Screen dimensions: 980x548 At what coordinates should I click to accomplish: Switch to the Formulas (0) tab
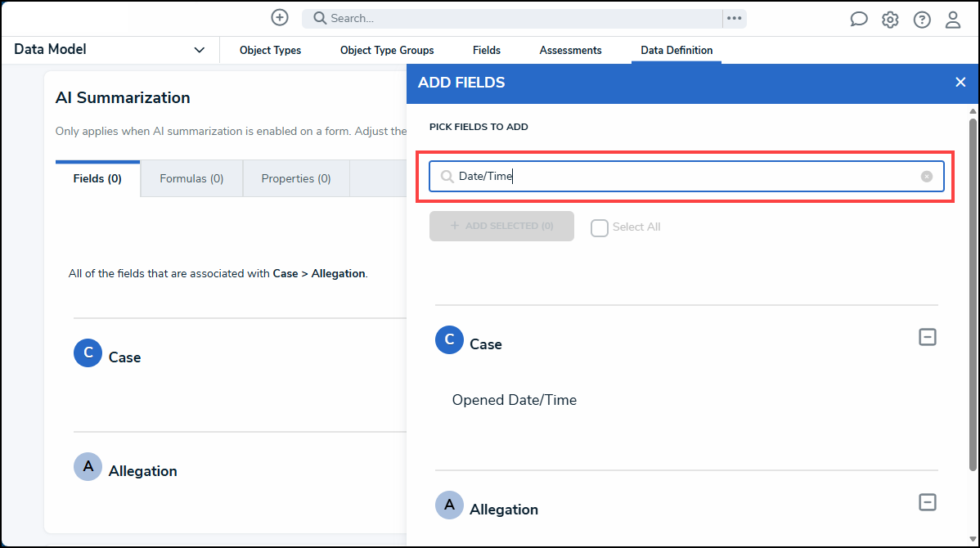click(x=191, y=178)
